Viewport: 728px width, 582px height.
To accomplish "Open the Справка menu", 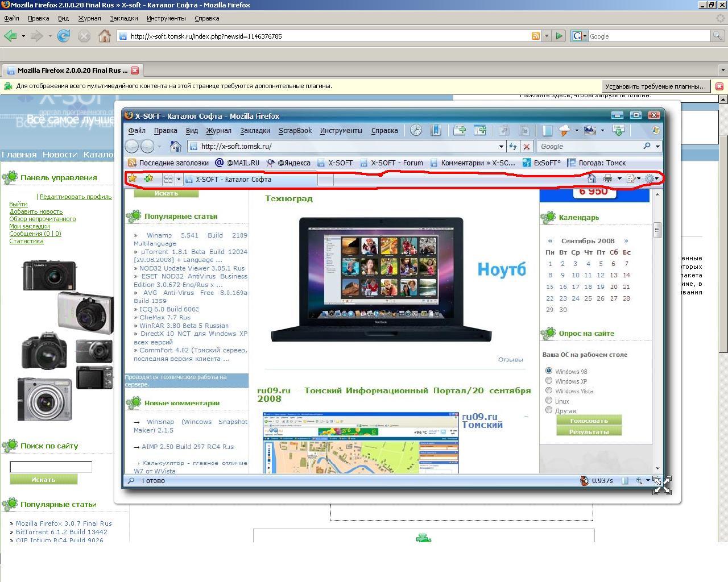I will 207,18.
